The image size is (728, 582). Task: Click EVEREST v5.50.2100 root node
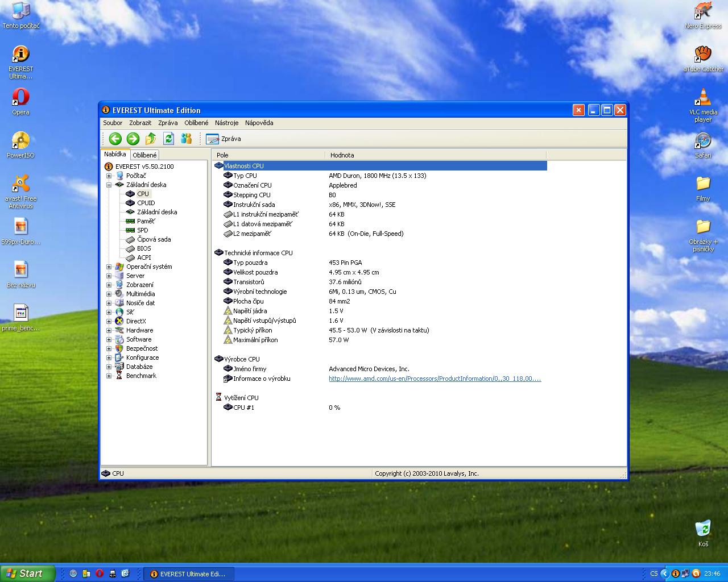pyautogui.click(x=144, y=167)
